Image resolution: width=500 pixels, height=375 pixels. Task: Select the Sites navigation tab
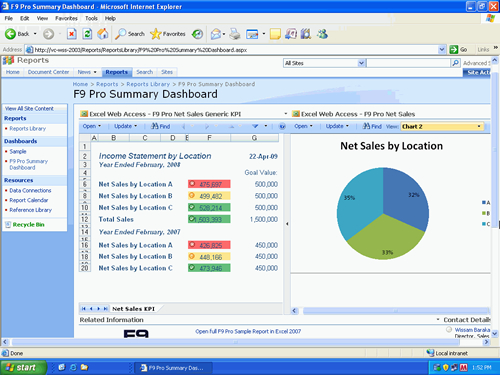167,72
